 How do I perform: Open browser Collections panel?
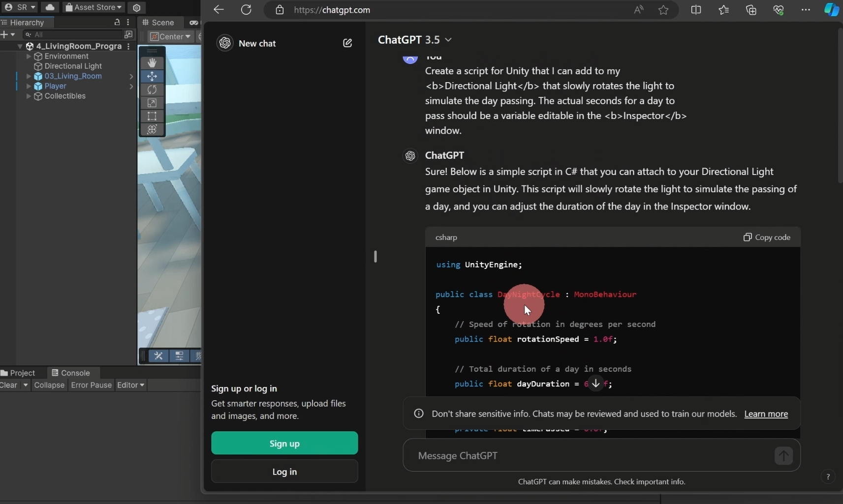[x=751, y=10]
